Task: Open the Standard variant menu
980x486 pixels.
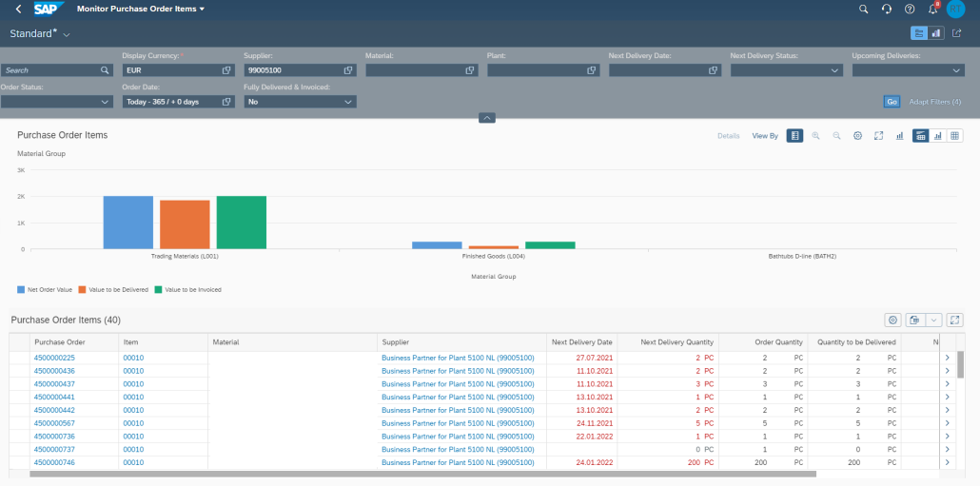Action: click(x=39, y=33)
